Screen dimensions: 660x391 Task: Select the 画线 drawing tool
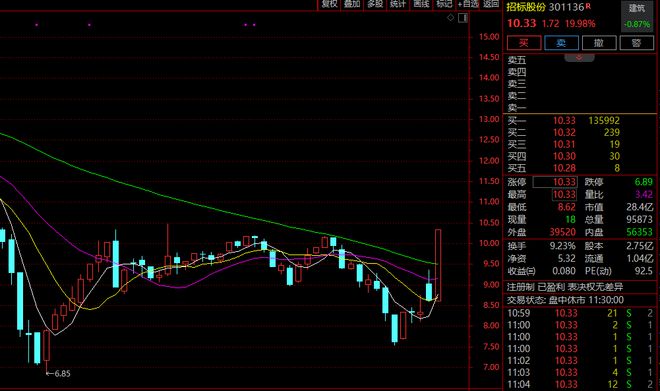point(421,4)
